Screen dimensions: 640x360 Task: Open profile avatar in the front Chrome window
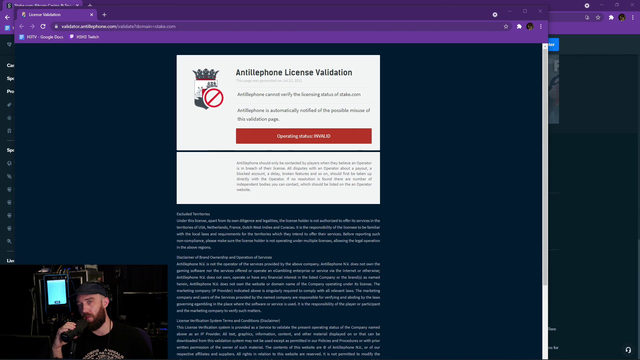pyautogui.click(x=530, y=27)
